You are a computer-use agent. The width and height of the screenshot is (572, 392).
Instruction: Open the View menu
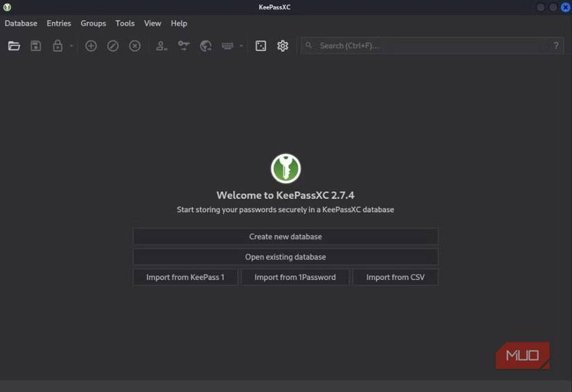click(x=153, y=24)
